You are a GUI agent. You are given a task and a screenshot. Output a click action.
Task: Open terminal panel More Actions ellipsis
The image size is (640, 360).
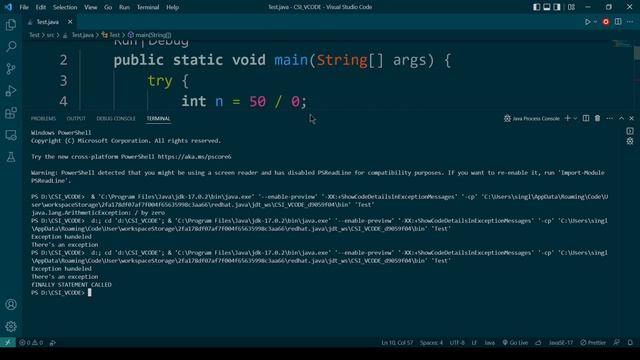(609, 118)
